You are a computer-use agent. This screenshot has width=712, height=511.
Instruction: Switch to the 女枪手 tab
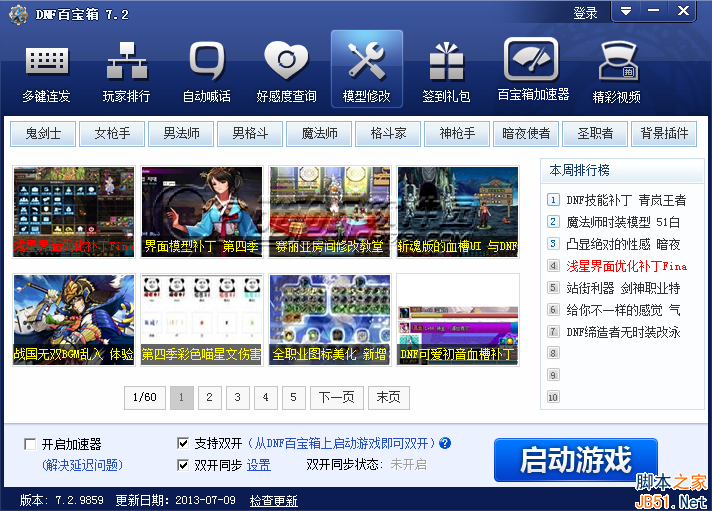112,134
